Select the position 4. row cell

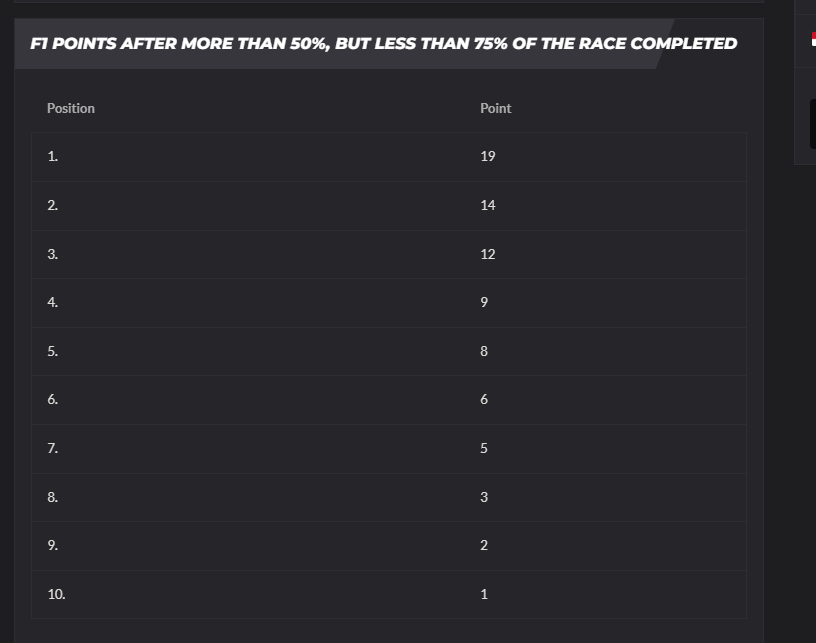53,302
